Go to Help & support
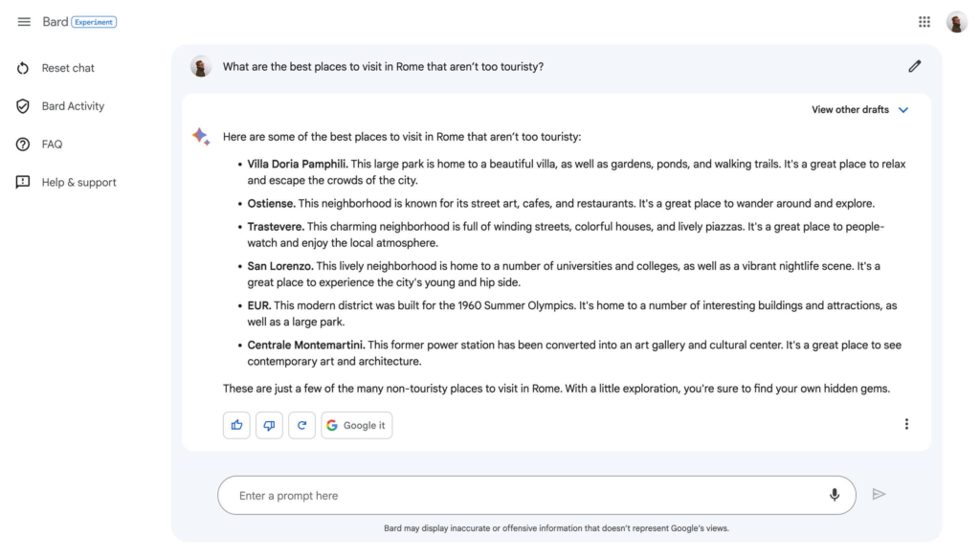The image size is (980, 558). pos(78,183)
